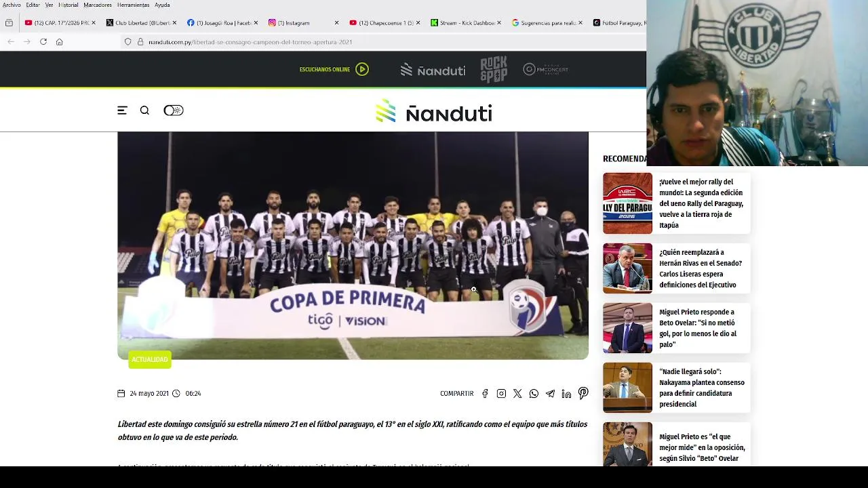This screenshot has width=868, height=488.
Task: Open the site hamburger menu
Action: (x=122, y=110)
